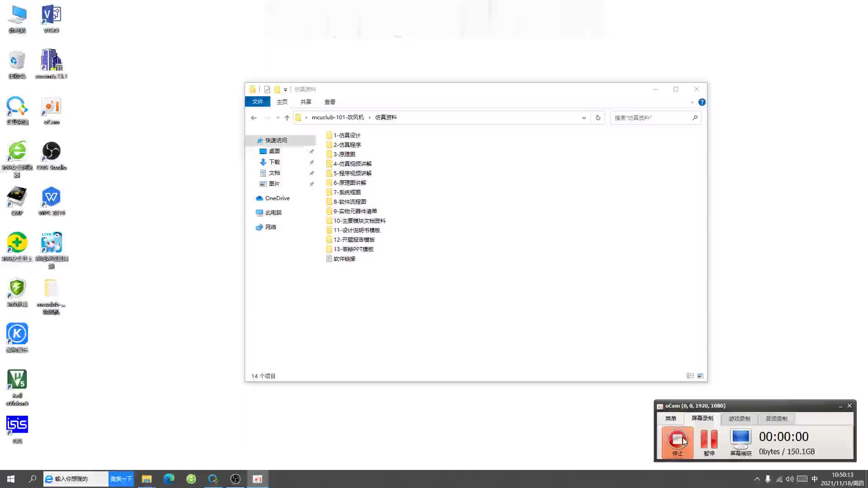This screenshot has width=868, height=488.
Task: Open the 查看 ribbon tab
Action: (330, 102)
